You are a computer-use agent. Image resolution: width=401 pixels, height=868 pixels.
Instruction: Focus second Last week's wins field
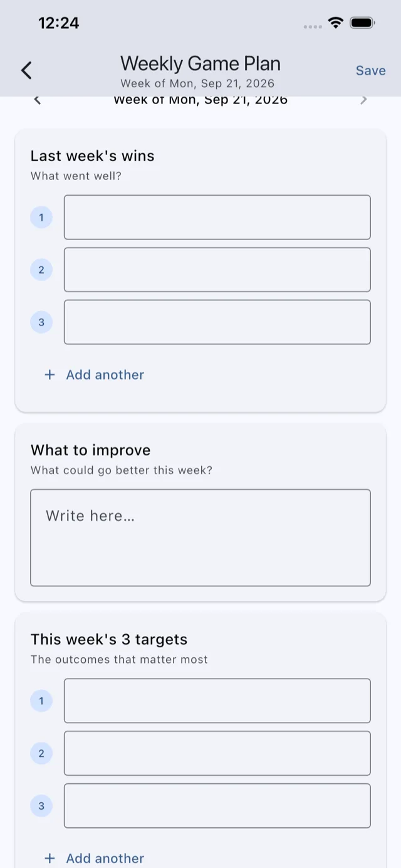[x=217, y=270]
